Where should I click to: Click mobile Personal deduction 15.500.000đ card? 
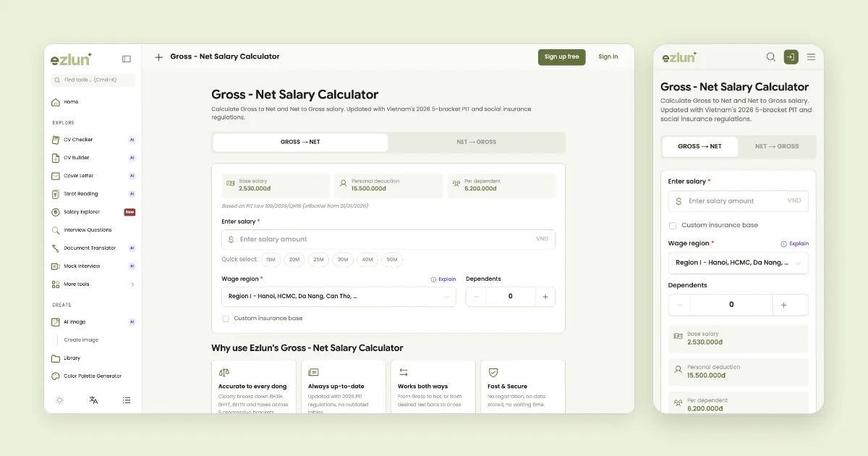click(x=738, y=372)
